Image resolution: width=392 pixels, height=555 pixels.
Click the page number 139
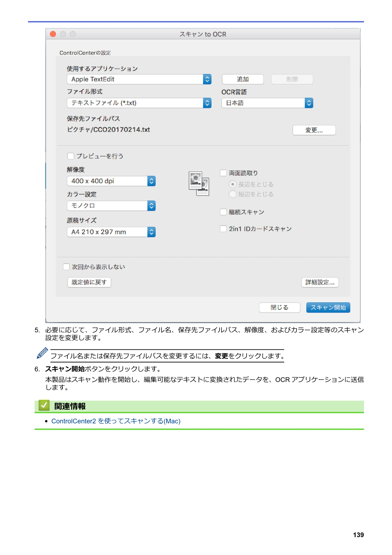click(358, 535)
